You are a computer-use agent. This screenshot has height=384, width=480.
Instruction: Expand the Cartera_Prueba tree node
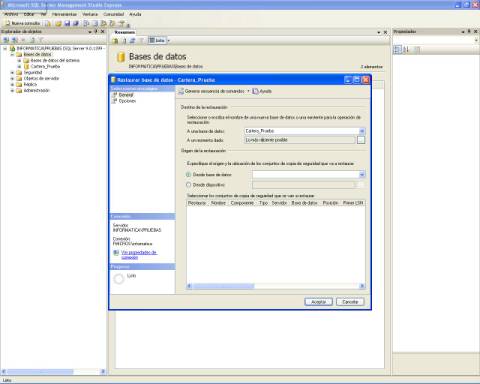tap(19, 66)
